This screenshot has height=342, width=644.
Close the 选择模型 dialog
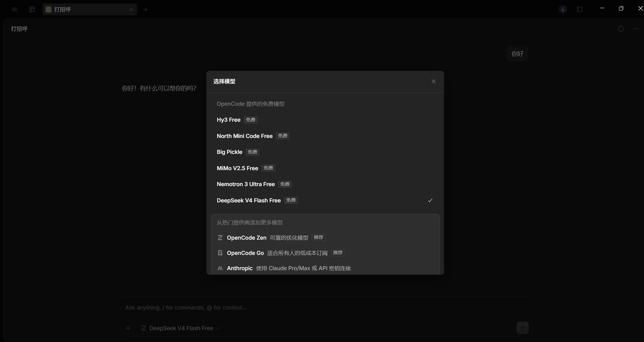click(434, 81)
